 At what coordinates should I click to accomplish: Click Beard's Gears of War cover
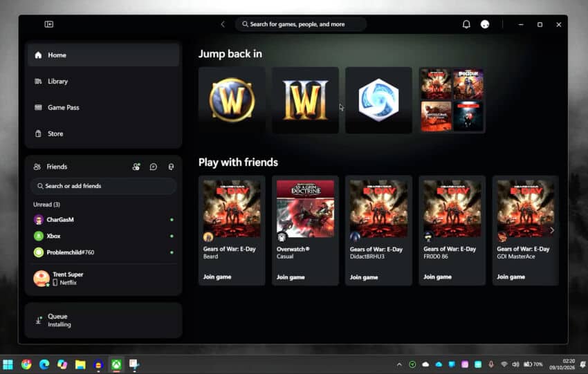tap(232, 209)
